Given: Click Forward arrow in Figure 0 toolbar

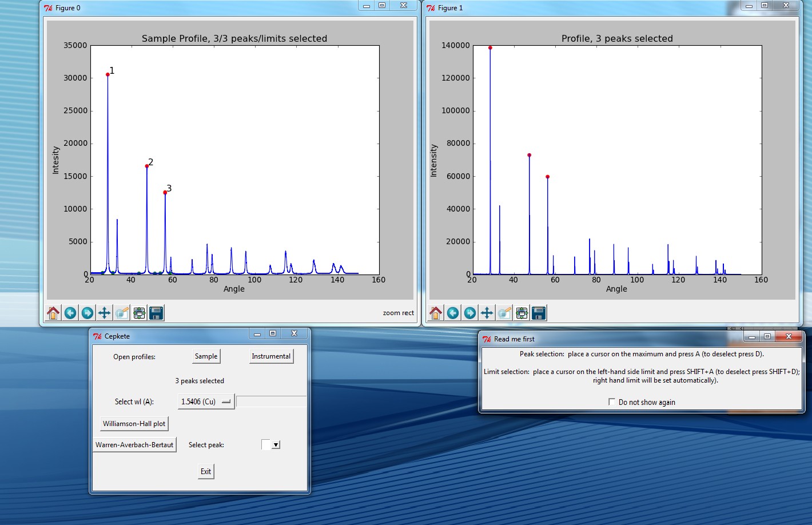Looking at the screenshot, I should pos(87,313).
